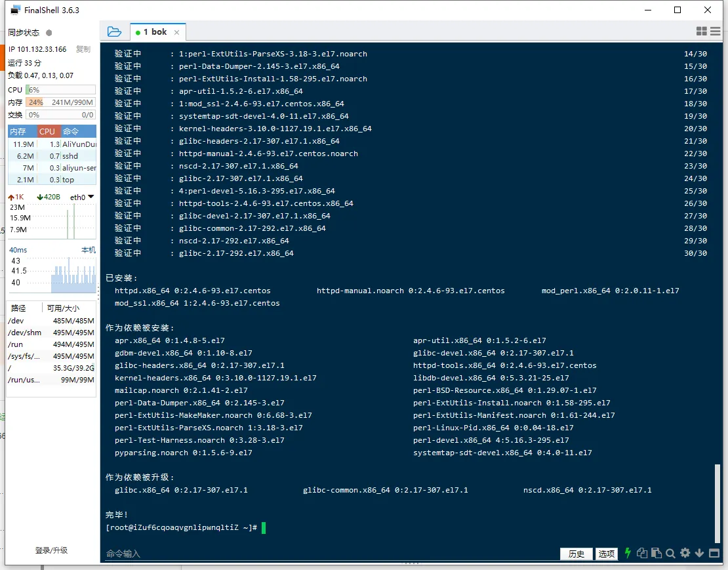Click the paste icon in terminal toolbar
This screenshot has height=570, width=728.
pyautogui.click(x=656, y=553)
